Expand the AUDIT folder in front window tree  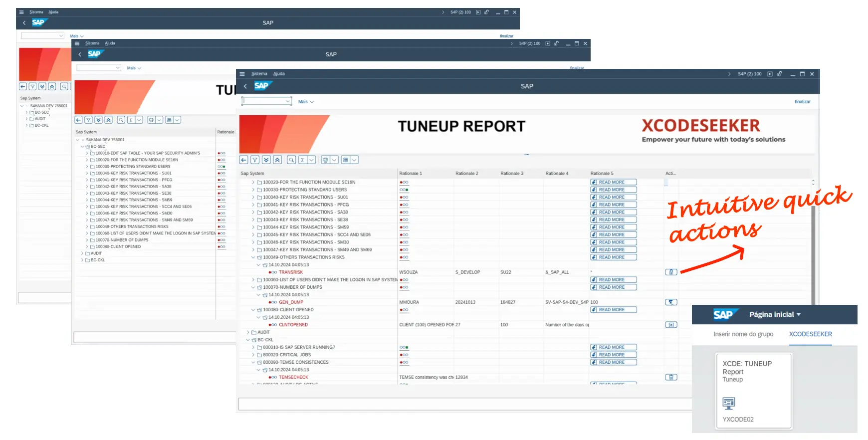[x=247, y=332]
